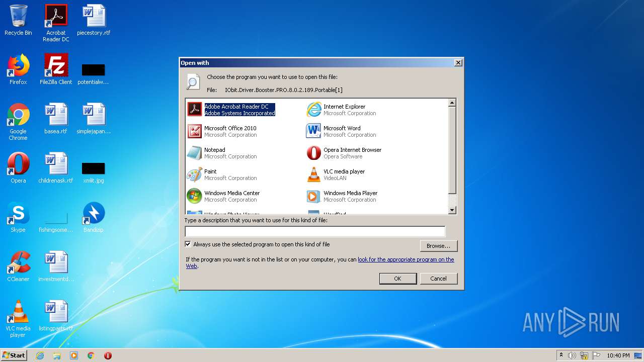The image size is (644, 362).
Task: Open Windows Explorer from taskbar
Action: 57,355
